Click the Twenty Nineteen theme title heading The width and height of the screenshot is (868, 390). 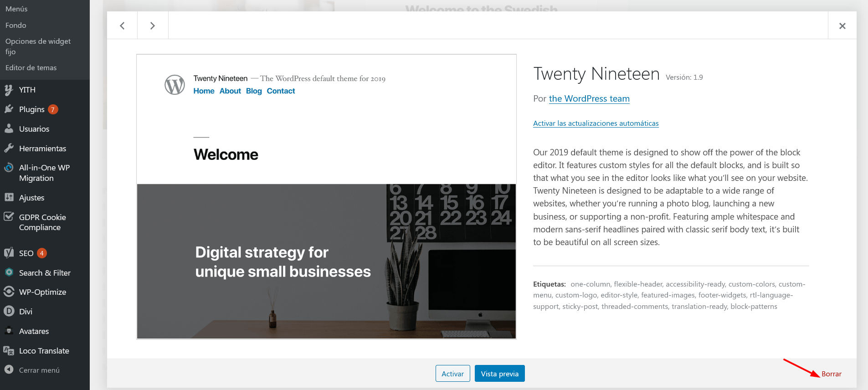pos(596,74)
